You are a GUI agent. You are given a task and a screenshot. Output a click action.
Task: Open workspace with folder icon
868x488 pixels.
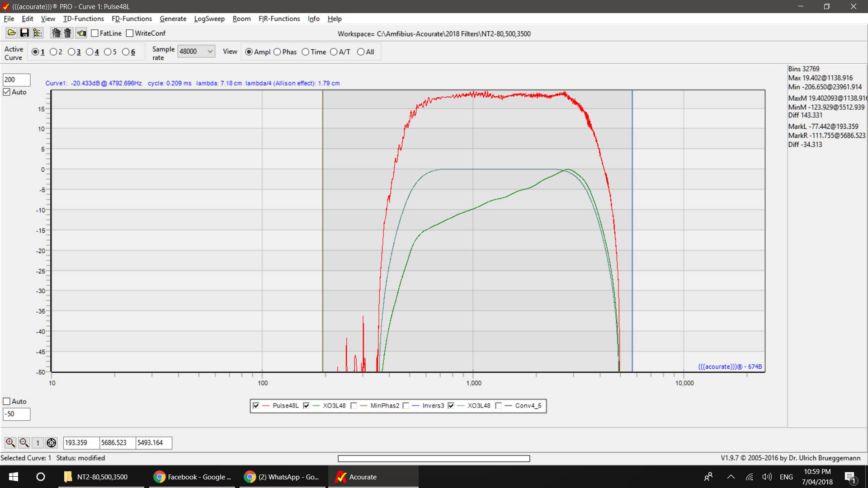pyautogui.click(x=11, y=33)
